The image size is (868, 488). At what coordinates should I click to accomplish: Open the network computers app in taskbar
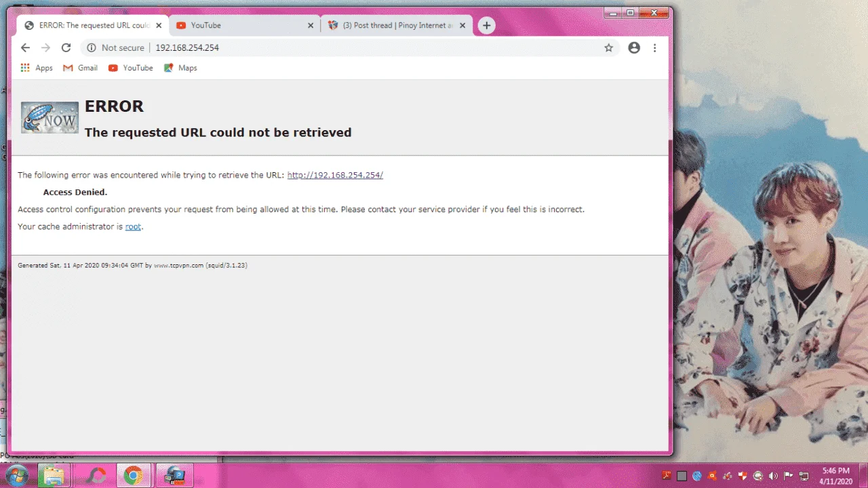pos(175,476)
